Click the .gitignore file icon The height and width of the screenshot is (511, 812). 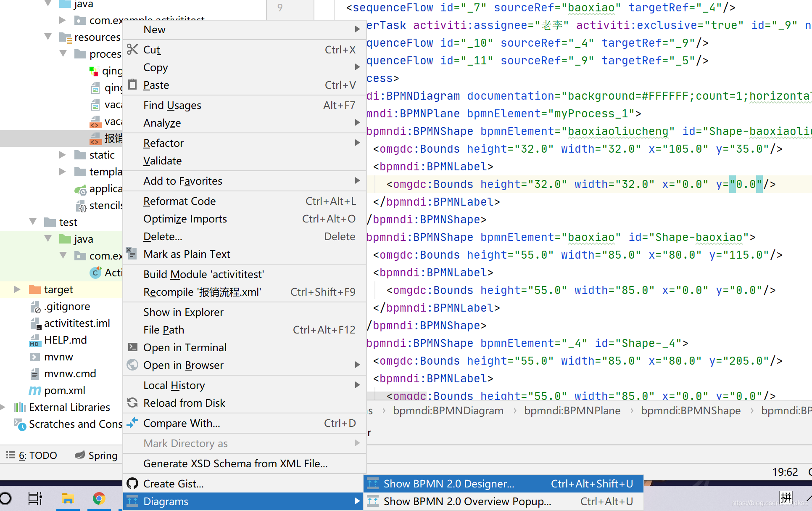(35, 307)
